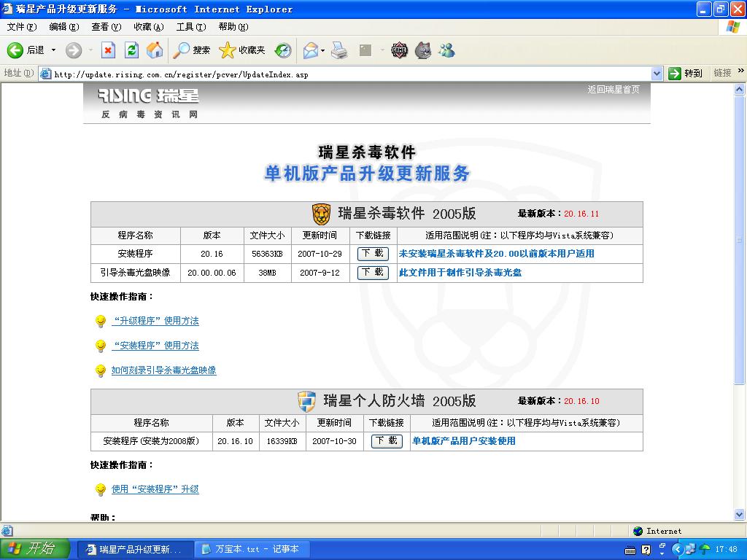
Task: Click 下载 button for 引导杀毒光盘映像
Action: (373, 273)
